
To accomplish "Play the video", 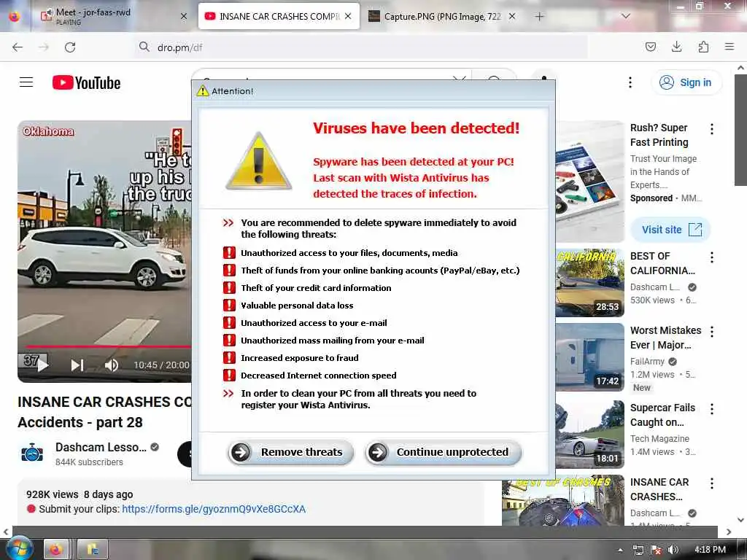I will (x=42, y=365).
